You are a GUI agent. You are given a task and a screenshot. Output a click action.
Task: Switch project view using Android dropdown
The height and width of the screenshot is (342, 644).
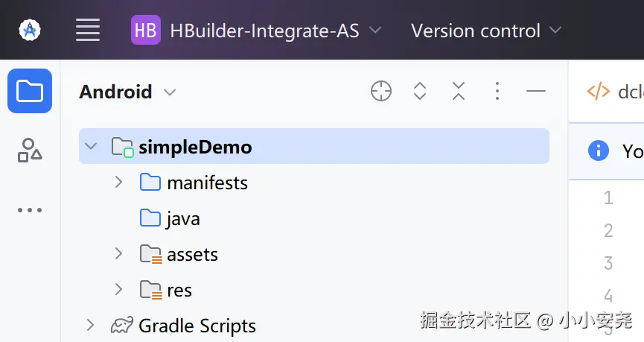(127, 92)
